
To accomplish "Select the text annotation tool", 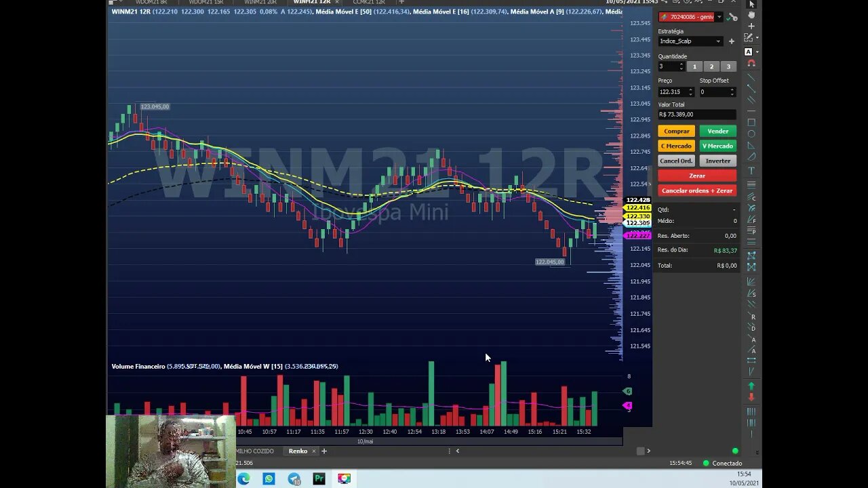I will tap(751, 170).
